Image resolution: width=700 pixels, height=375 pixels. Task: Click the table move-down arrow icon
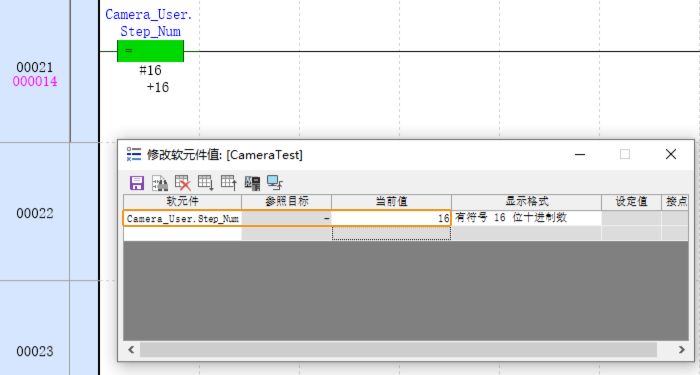206,183
